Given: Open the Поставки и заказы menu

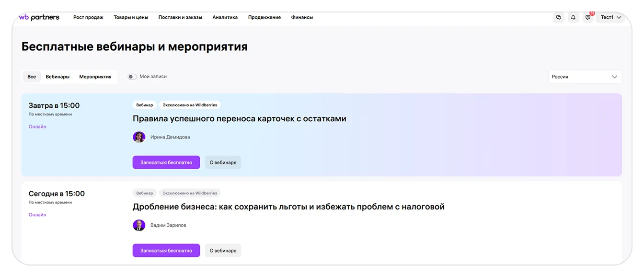Looking at the screenshot, I should [x=180, y=18].
